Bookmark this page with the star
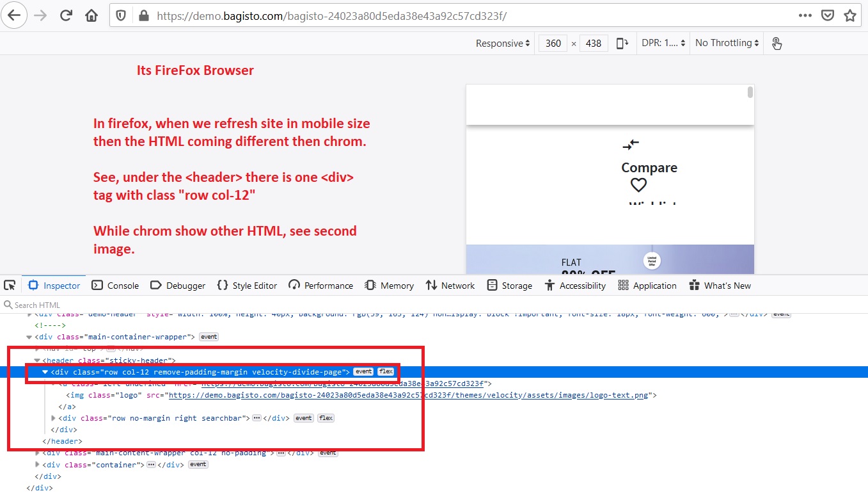This screenshot has height=493, width=868. click(849, 15)
